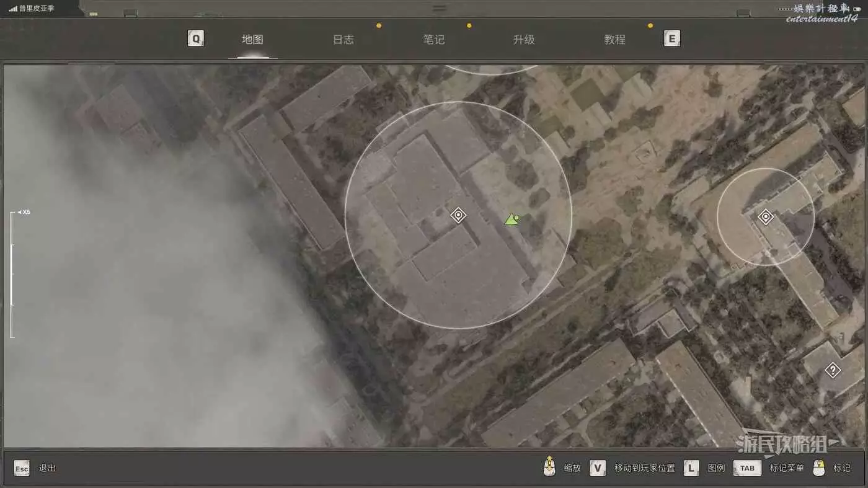The height and width of the screenshot is (488, 868).
Task: Go to the 教程 tab
Action: (x=614, y=40)
